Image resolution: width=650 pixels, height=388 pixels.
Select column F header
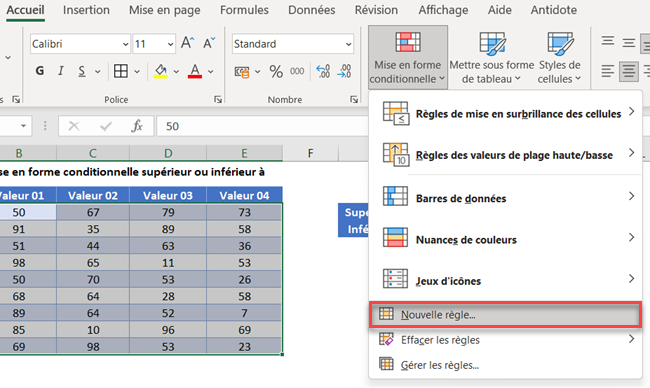point(310,153)
